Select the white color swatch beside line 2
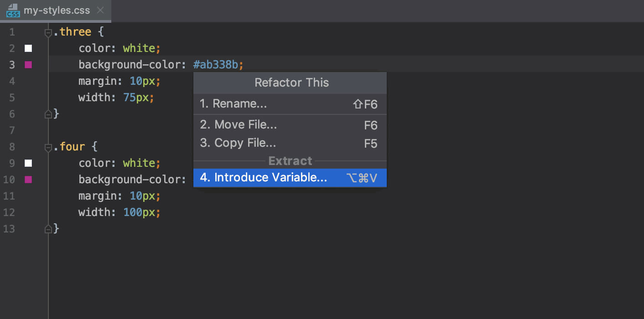Image resolution: width=644 pixels, height=319 pixels. point(28,48)
